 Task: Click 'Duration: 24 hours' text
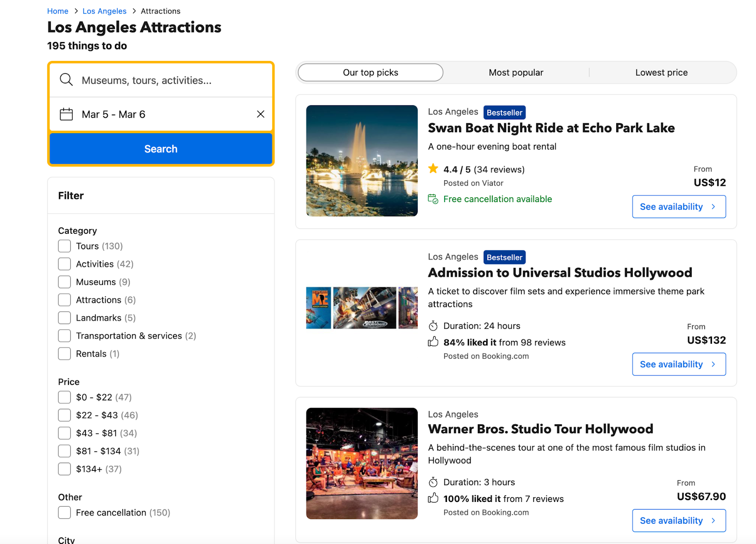pyautogui.click(x=481, y=326)
